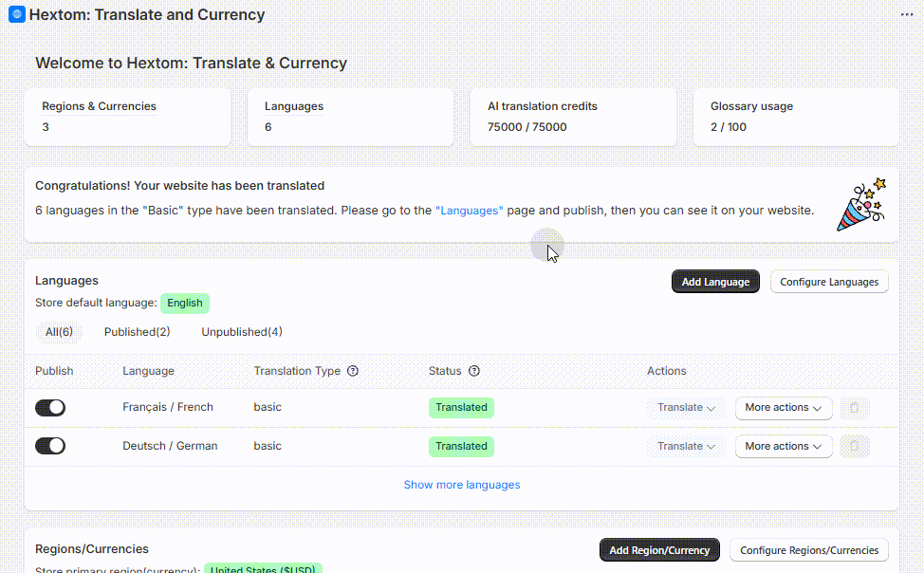Switch to the Published(2) tab
924x573 pixels.
(138, 332)
